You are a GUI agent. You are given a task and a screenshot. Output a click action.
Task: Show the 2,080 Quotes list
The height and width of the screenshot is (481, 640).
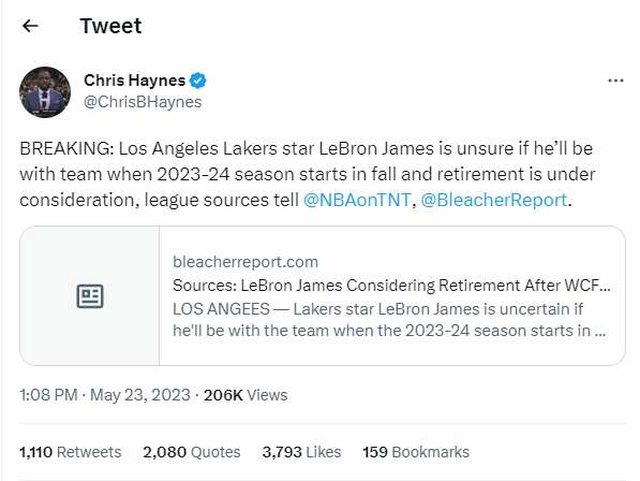(192, 452)
